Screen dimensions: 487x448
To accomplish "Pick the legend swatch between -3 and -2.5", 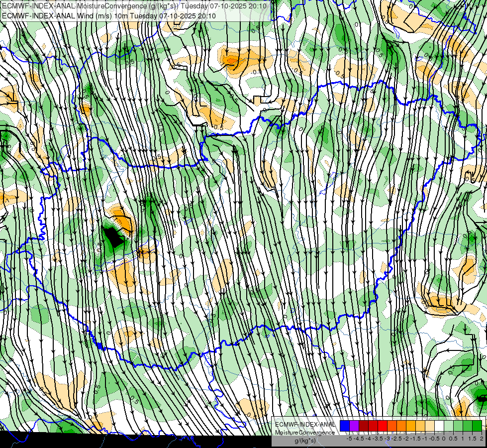I will [x=392, y=426].
